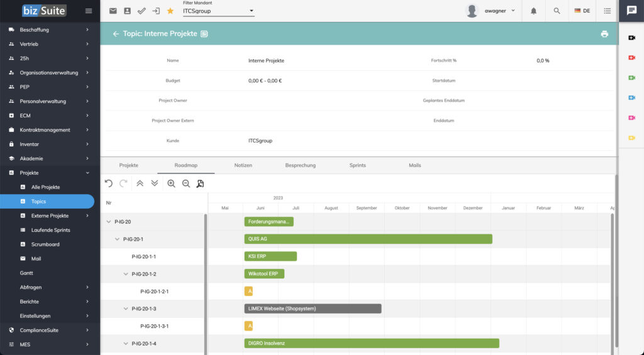Click the zoom-to-fit icon in Gantt toolbar
Image resolution: width=644 pixels, height=355 pixels.
pos(201,183)
